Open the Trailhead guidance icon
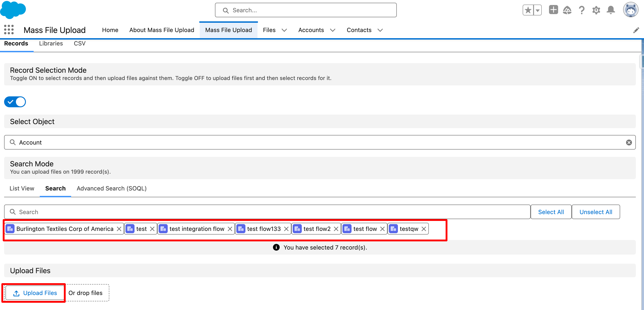 click(567, 10)
